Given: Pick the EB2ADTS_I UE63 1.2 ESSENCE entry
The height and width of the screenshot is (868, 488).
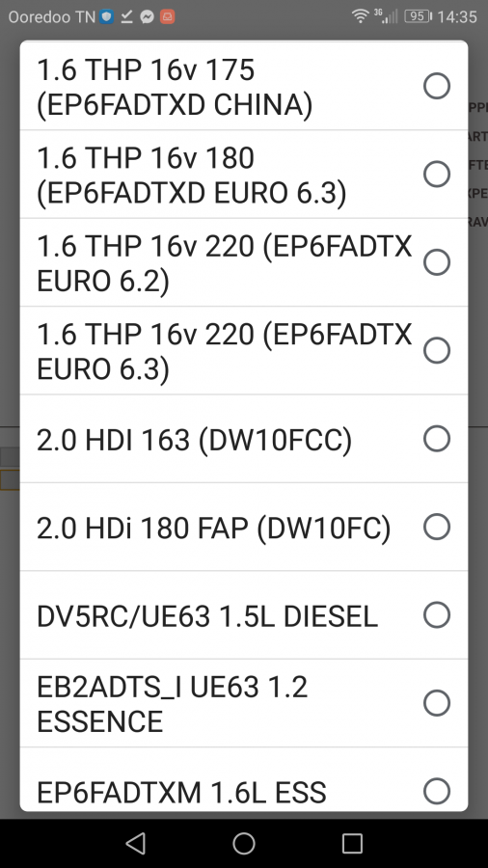Looking at the screenshot, I should [x=244, y=703].
